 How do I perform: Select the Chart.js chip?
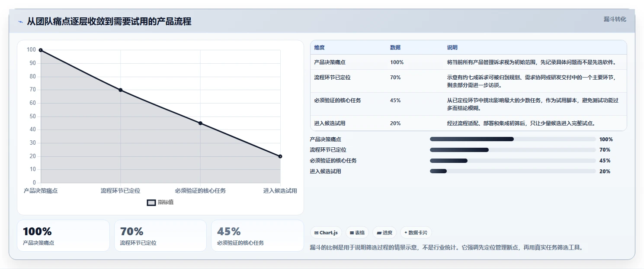click(x=326, y=233)
